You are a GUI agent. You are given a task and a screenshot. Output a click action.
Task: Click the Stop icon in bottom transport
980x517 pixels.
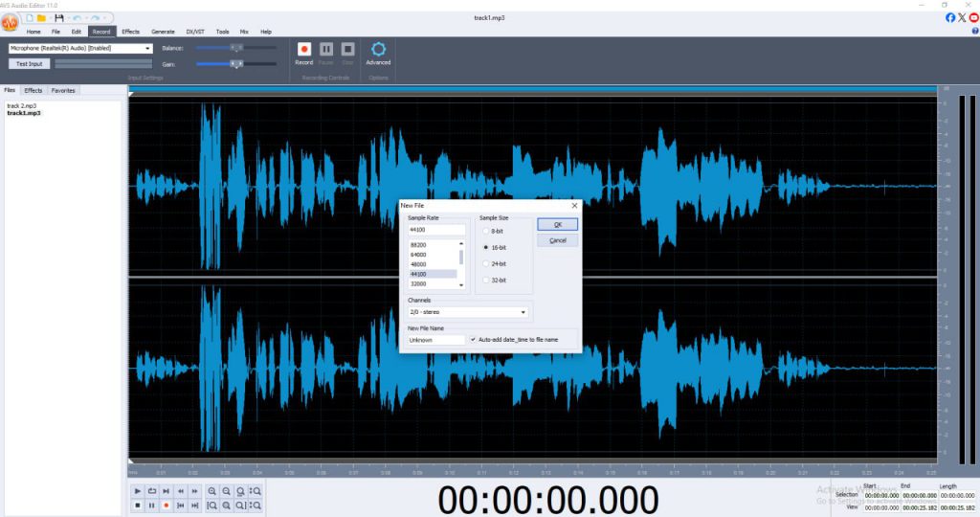click(x=138, y=505)
